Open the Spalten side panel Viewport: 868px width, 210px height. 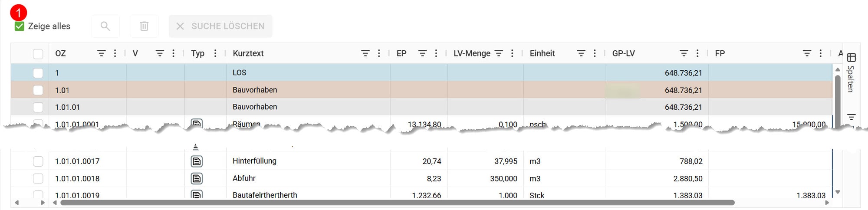pyautogui.click(x=851, y=73)
